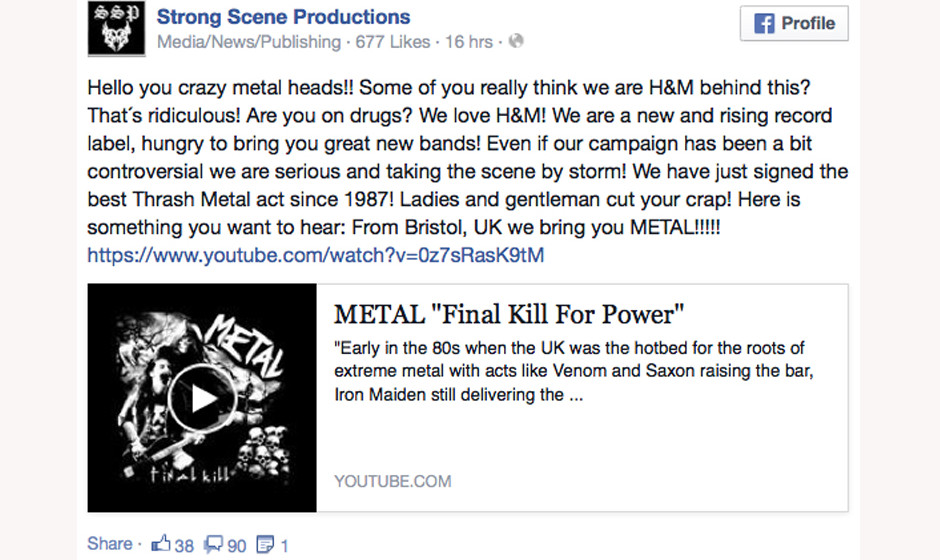This screenshot has height=560, width=940.
Task: Click the 16 hrs post timestamp
Action: (469, 42)
